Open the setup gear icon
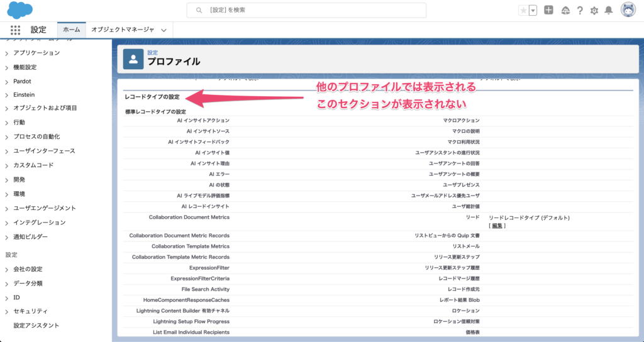The image size is (644, 342). [594, 11]
